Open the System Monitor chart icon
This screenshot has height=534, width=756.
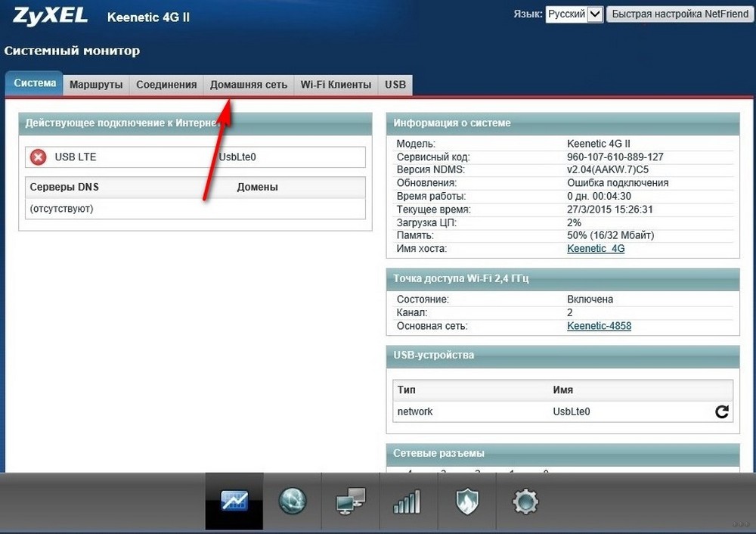click(x=234, y=501)
